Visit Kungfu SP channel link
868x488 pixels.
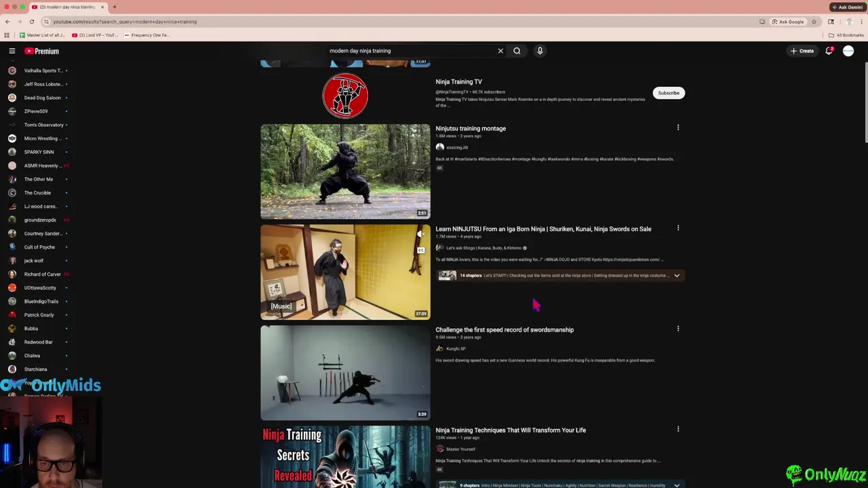tap(456, 348)
